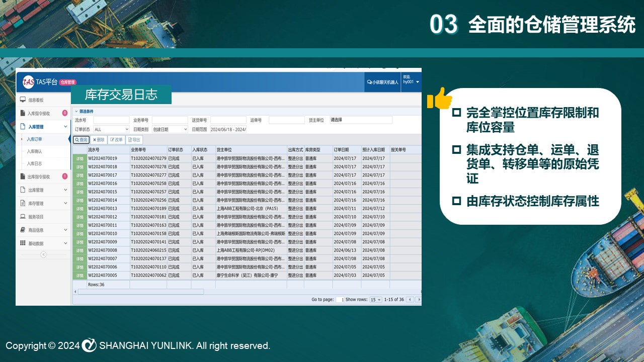The height and width of the screenshot is (362, 644).
Task: Open the 日期类别 创建日期 dropdown
Action: (170, 130)
